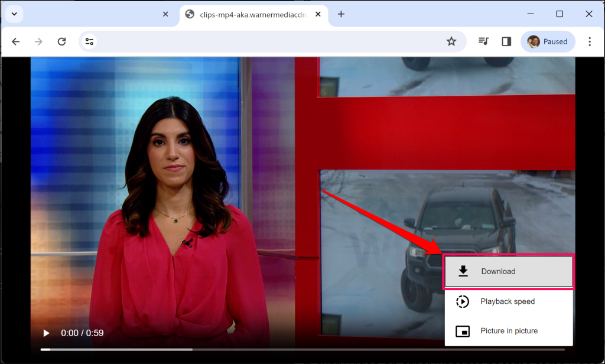Click the Paused profile button
Screen dimensions: 605x364
point(548,41)
